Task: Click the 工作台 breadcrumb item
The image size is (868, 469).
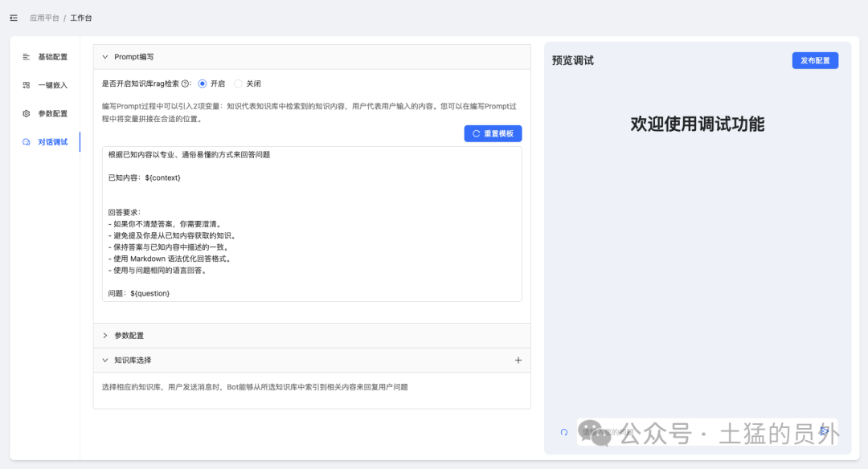Action: click(x=81, y=18)
